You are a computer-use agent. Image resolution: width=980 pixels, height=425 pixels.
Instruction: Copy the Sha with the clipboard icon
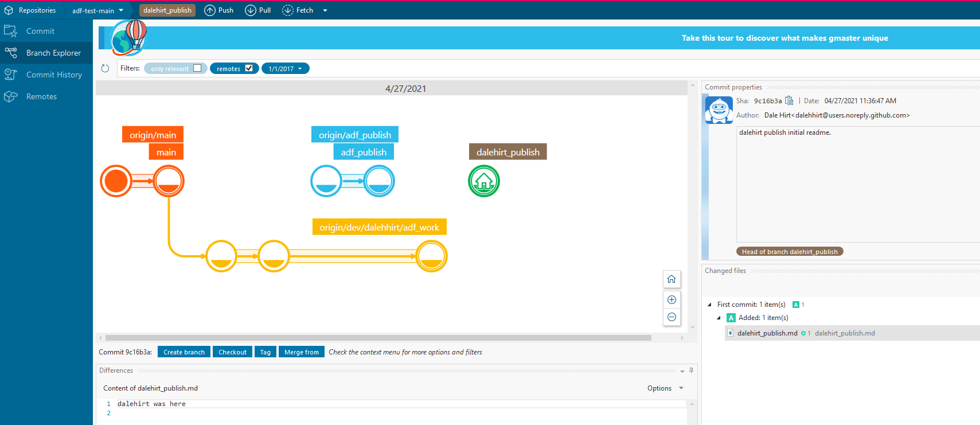(x=789, y=100)
